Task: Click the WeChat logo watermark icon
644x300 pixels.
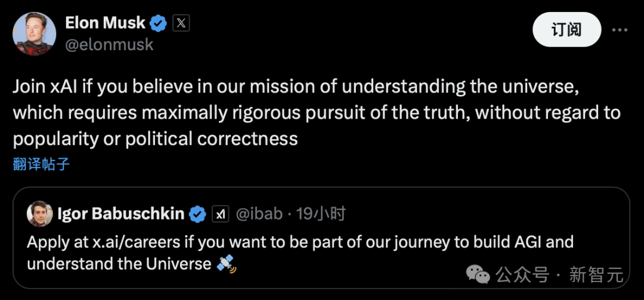Action: tap(478, 274)
